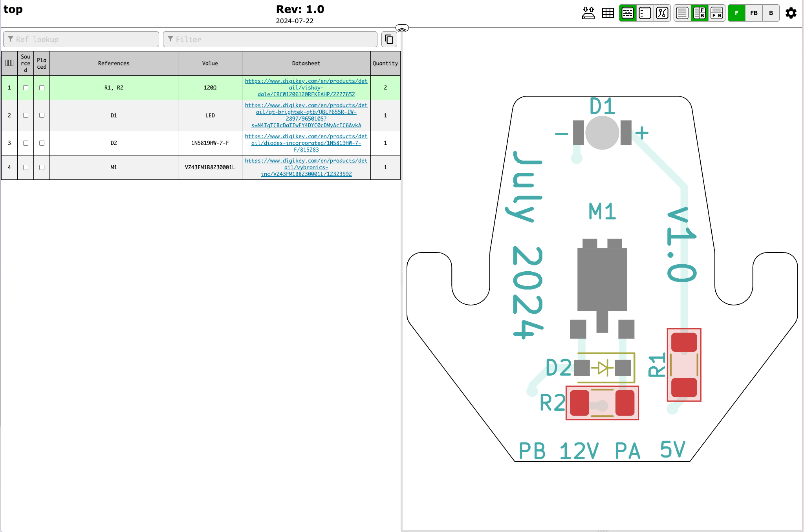Select the D2 references cell
The width and height of the screenshot is (804, 532).
point(114,143)
